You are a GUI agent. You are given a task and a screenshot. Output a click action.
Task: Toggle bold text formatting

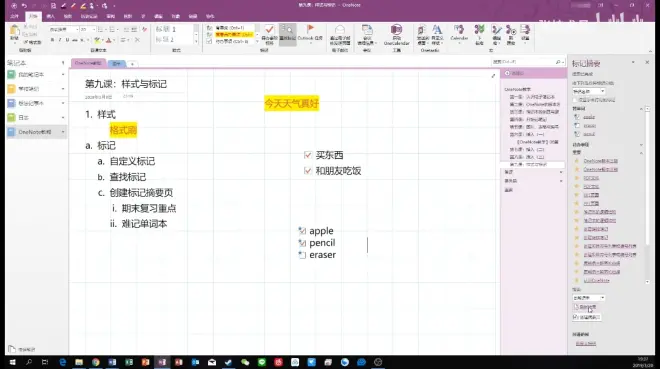[x=52, y=40]
